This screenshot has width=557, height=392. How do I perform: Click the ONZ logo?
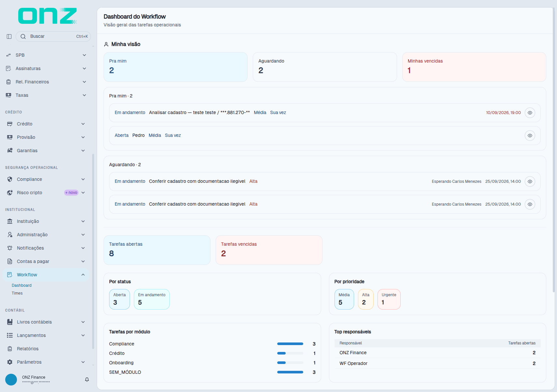point(48,16)
